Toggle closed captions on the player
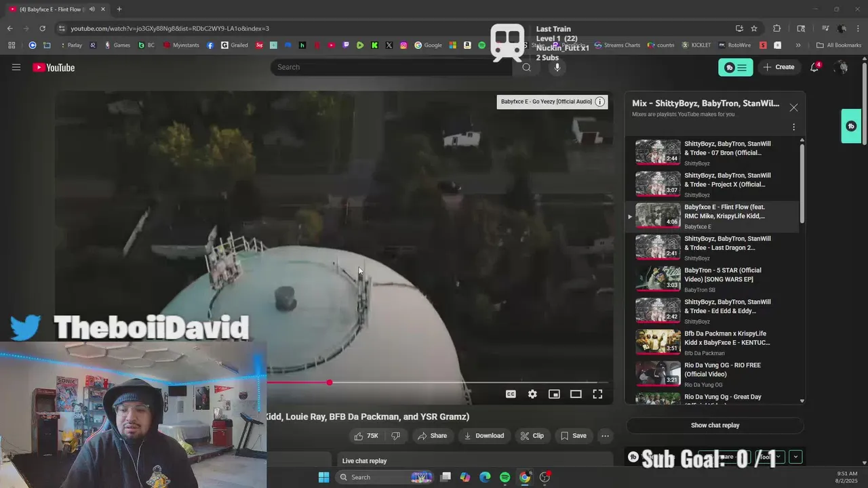The height and width of the screenshot is (488, 868). pyautogui.click(x=511, y=394)
